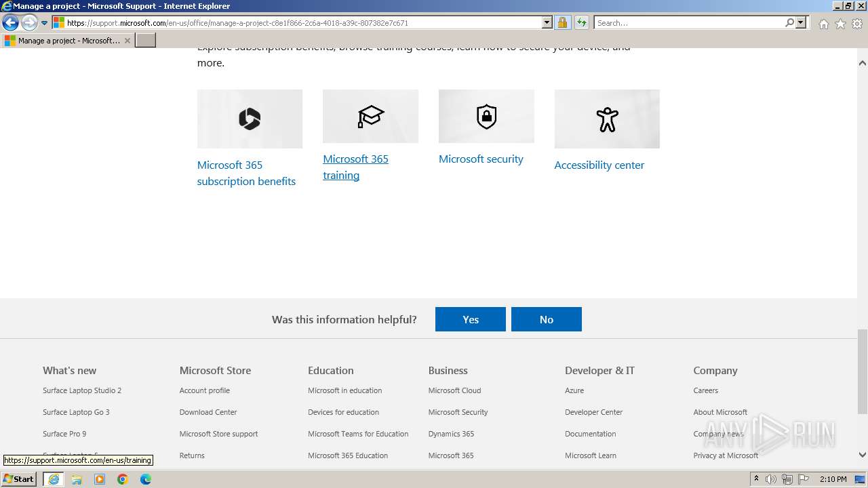Open the Home icon
868x488 pixels.
(823, 24)
